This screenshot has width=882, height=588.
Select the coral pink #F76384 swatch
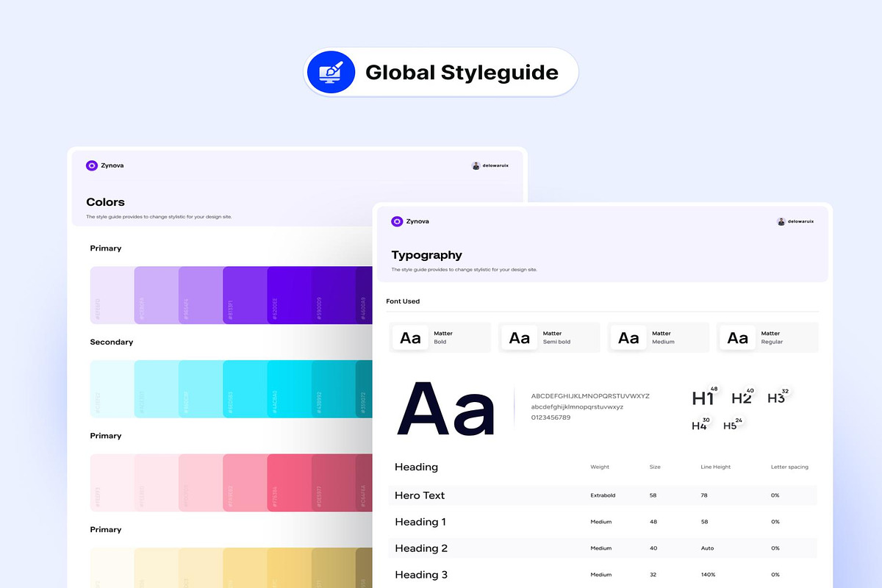click(289, 483)
